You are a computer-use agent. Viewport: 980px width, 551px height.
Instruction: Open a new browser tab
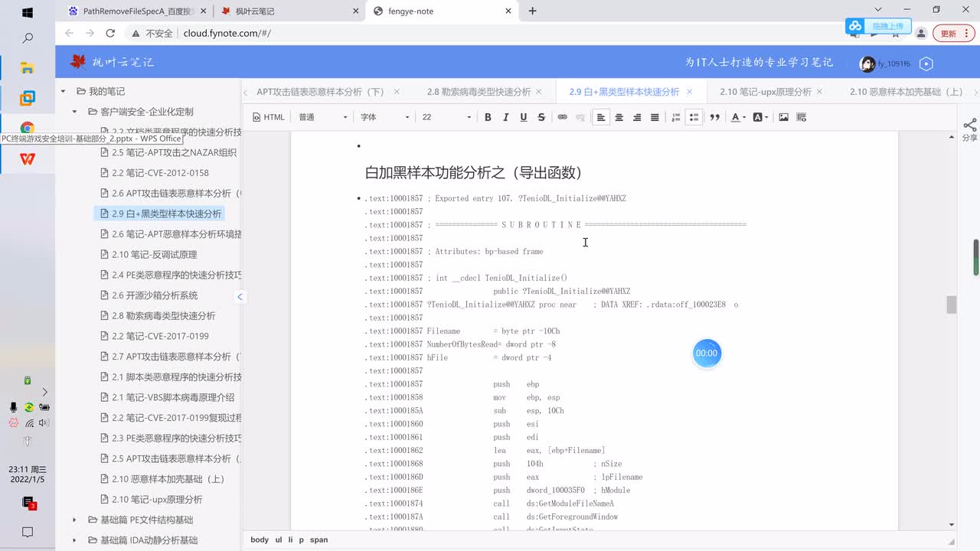[x=533, y=11]
